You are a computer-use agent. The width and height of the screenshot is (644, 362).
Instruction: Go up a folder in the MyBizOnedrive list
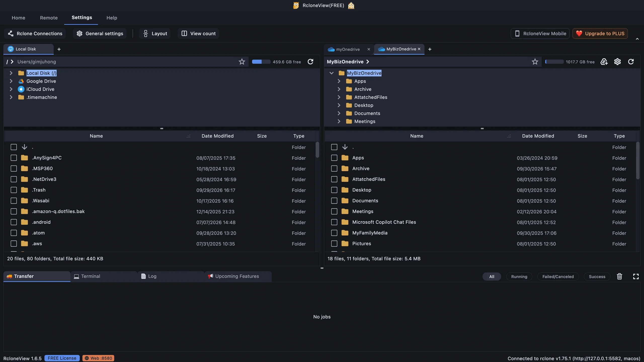pyautogui.click(x=345, y=147)
